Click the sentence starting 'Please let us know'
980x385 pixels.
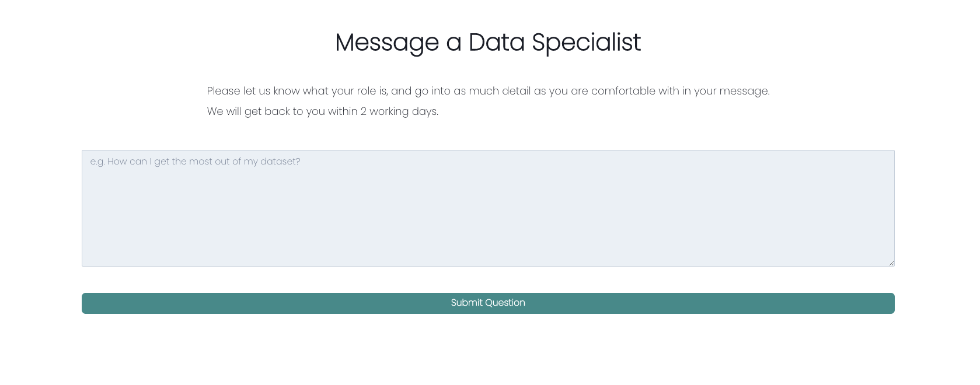coord(488,91)
